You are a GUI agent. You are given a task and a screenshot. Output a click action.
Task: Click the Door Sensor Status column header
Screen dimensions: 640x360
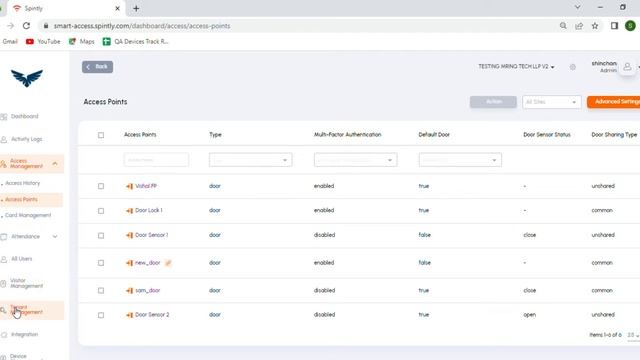click(x=547, y=135)
